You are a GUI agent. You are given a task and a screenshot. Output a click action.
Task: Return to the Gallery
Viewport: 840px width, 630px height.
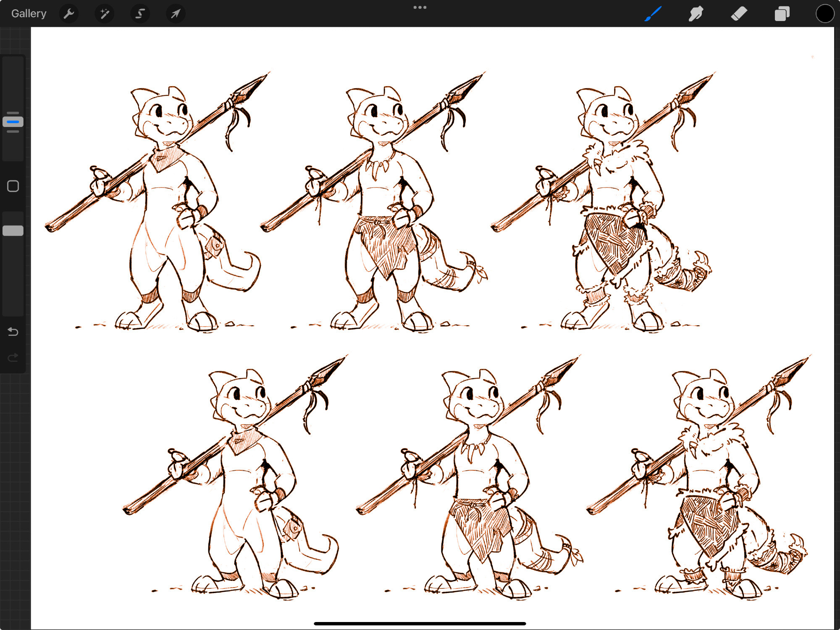pyautogui.click(x=29, y=13)
